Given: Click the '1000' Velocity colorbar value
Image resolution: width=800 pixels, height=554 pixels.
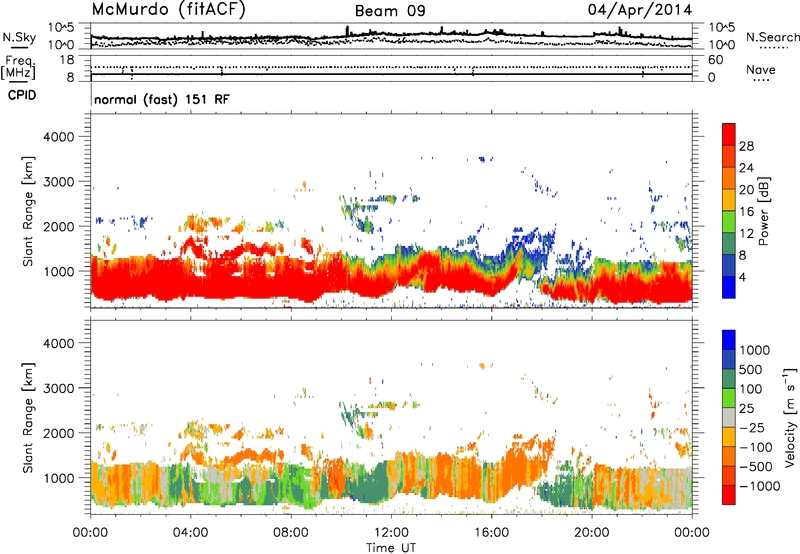Looking at the screenshot, I should [x=754, y=350].
